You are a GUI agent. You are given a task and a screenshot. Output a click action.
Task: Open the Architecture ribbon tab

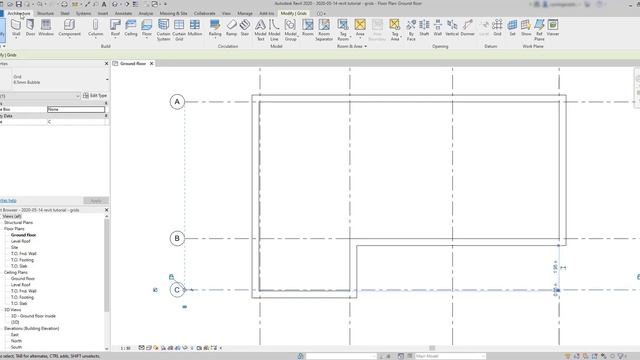(19, 13)
